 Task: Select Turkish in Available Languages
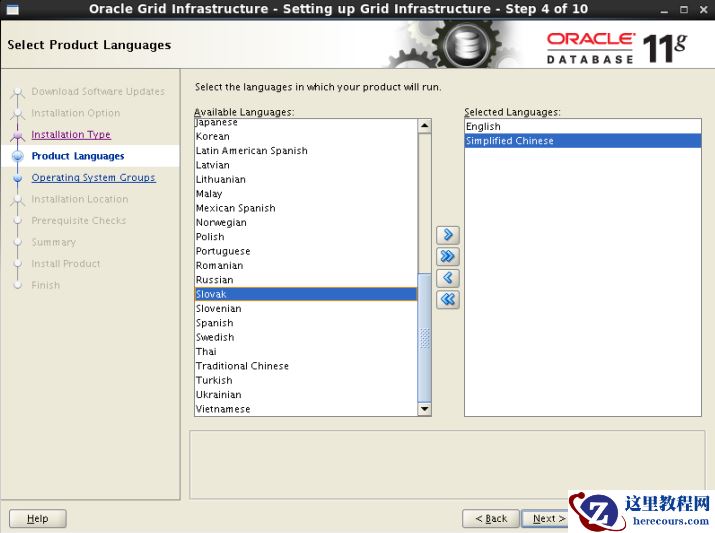point(306,380)
